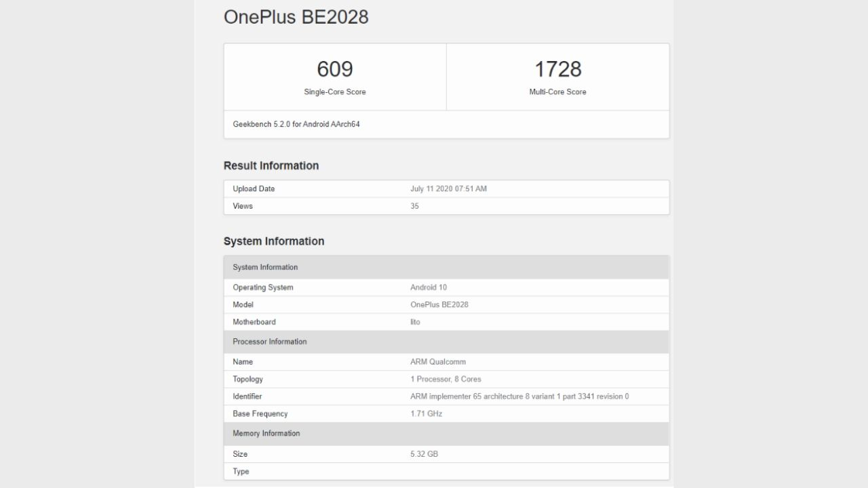Image resolution: width=868 pixels, height=488 pixels.
Task: Select the 609 single-core score value
Action: click(335, 69)
